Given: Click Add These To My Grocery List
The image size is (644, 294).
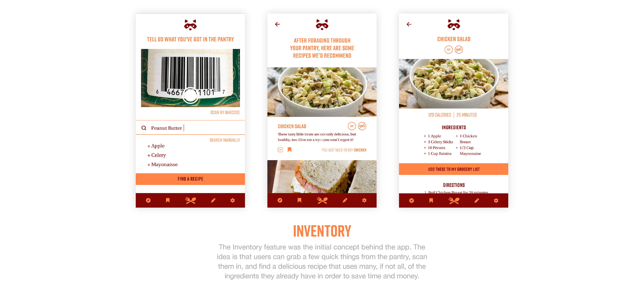Looking at the screenshot, I should click(x=453, y=169).
